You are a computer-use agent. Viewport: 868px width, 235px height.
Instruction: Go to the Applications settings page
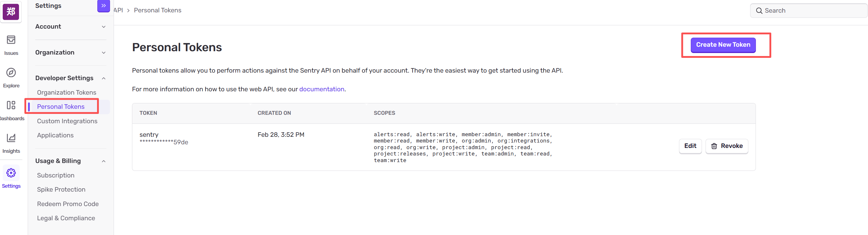[55, 135]
